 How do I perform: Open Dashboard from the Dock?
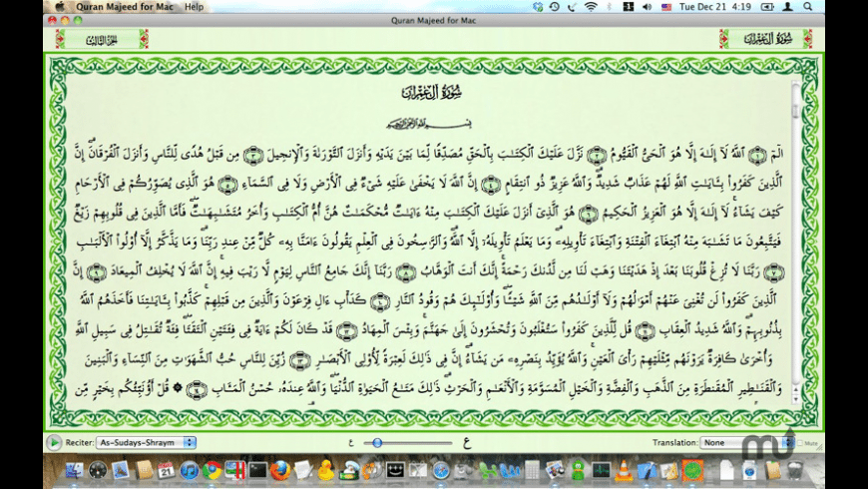click(98, 470)
